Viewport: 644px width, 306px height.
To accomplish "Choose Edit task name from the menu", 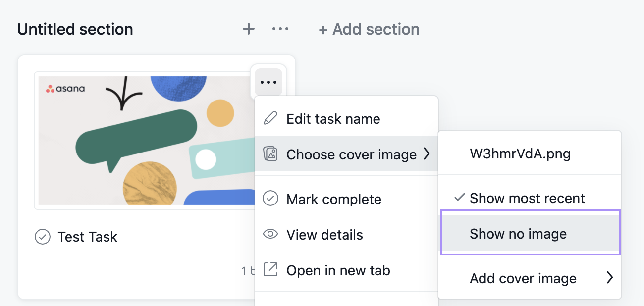I will point(333,119).
